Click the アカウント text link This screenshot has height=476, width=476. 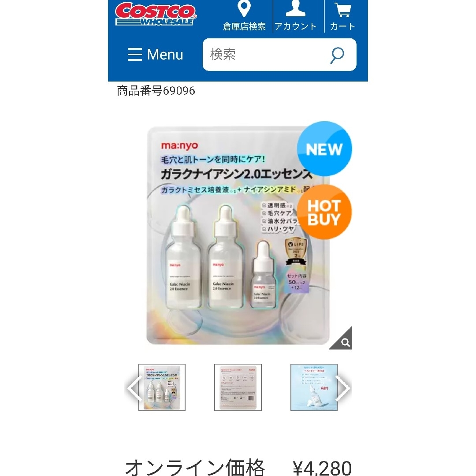point(296,26)
